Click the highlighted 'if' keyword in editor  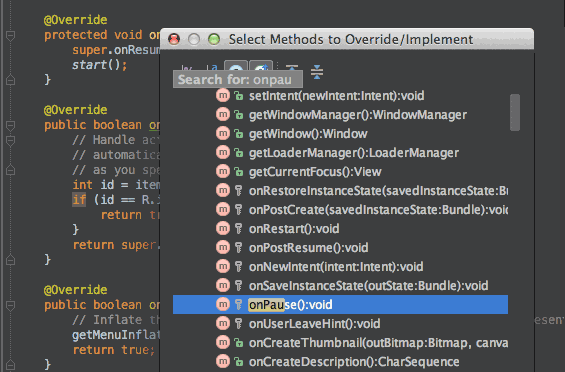(x=79, y=200)
